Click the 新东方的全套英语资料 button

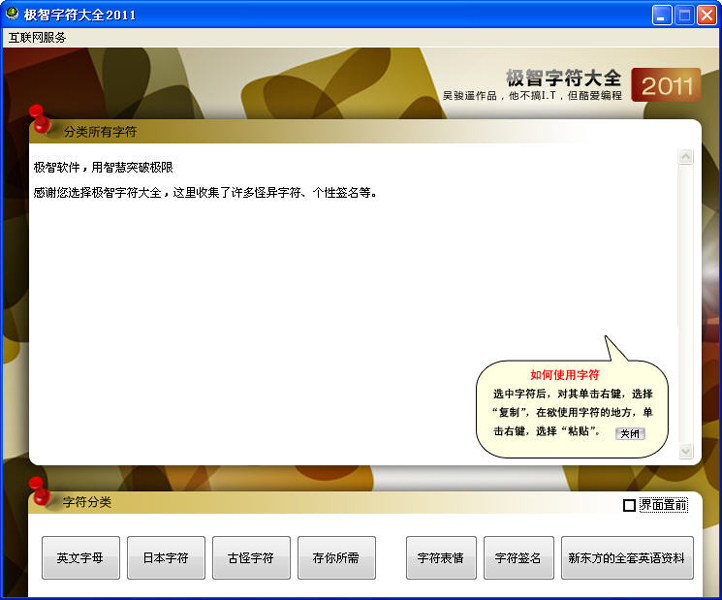(x=627, y=558)
